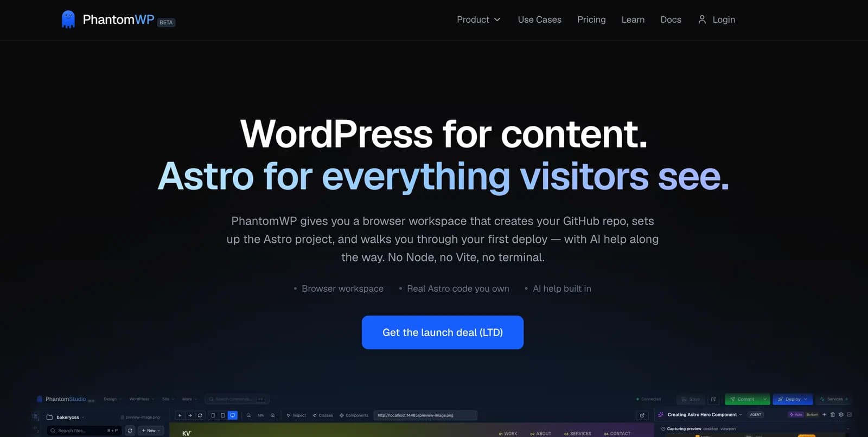This screenshot has width=868, height=437.
Task: Open the Use Cases page
Action: tap(540, 20)
